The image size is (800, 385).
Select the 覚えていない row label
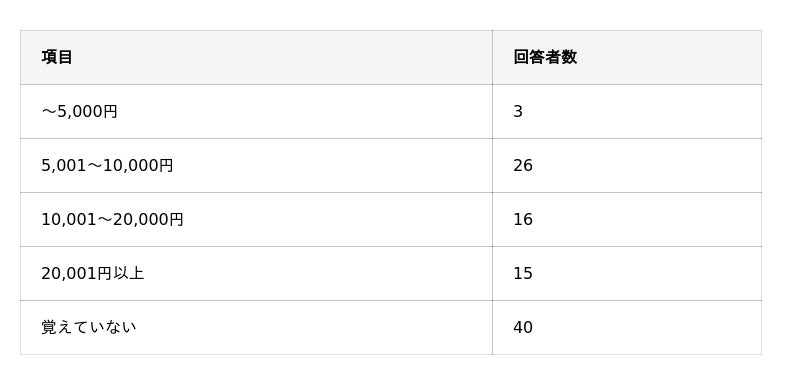[x=89, y=327]
